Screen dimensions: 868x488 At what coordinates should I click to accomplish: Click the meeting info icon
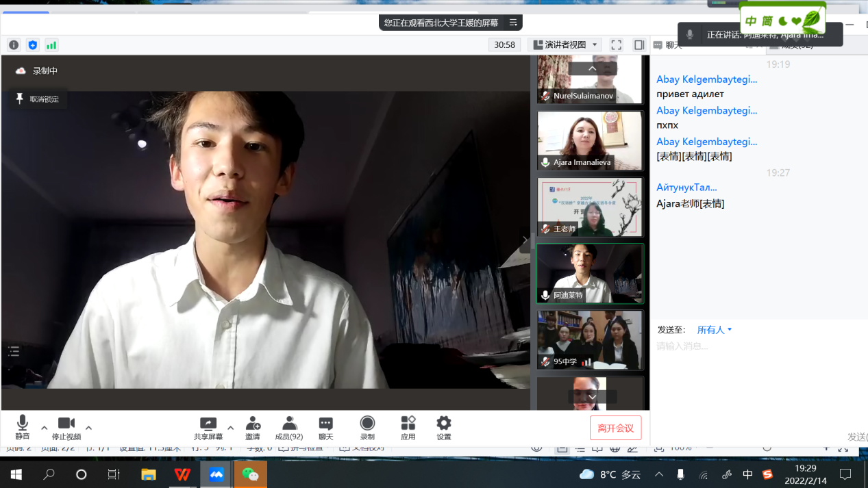click(14, 45)
